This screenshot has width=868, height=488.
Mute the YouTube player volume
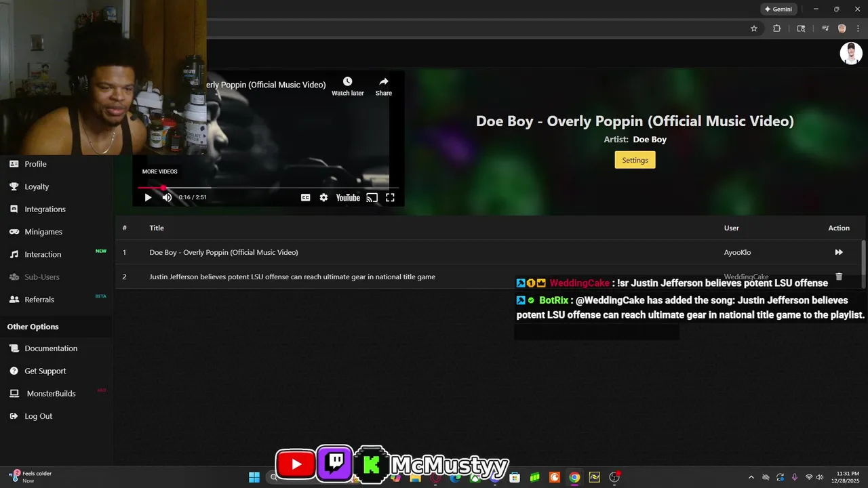pyautogui.click(x=167, y=197)
